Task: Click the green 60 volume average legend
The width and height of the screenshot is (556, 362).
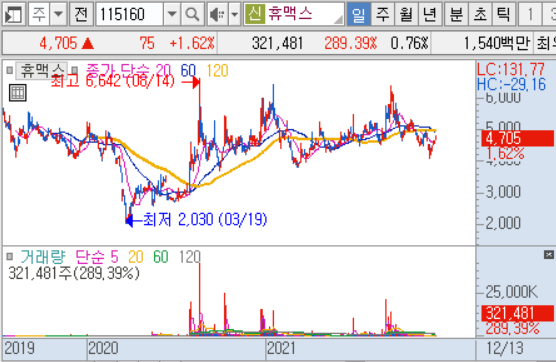Action: (x=161, y=256)
